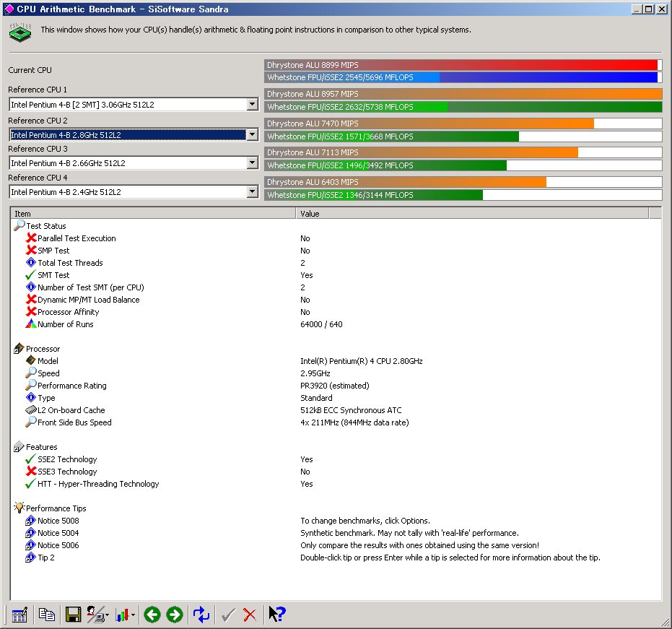
Task: Click notice icon beside Notice 5008
Action: [30, 521]
